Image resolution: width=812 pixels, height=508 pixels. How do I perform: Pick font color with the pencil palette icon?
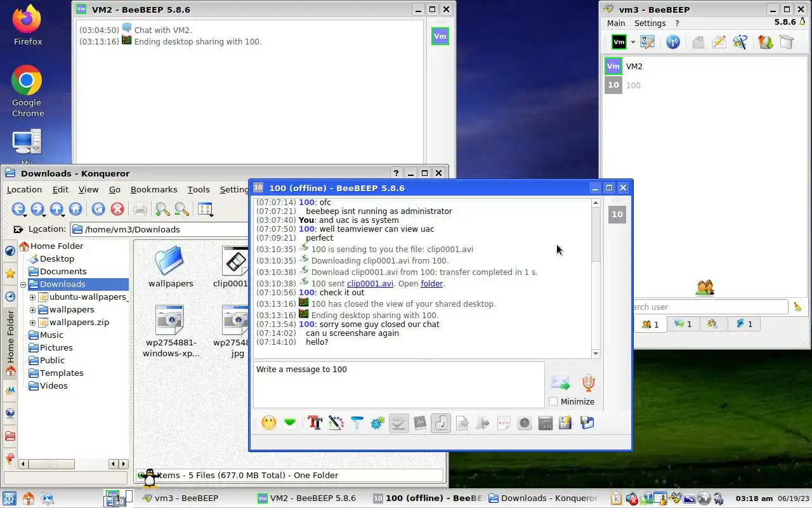point(336,423)
